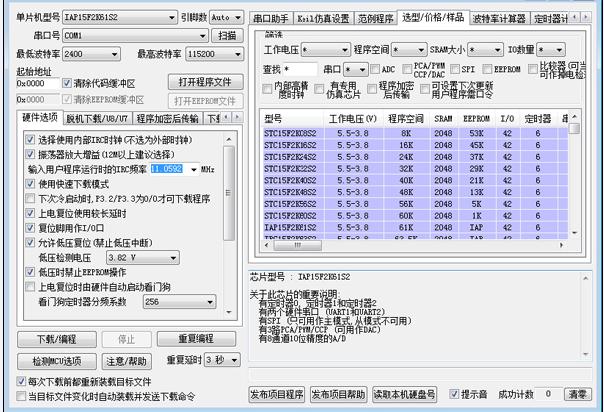Open the 单片机型号 IAP15F2K61S2 dropdown
This screenshot has width=604, height=412.
pos(119,17)
